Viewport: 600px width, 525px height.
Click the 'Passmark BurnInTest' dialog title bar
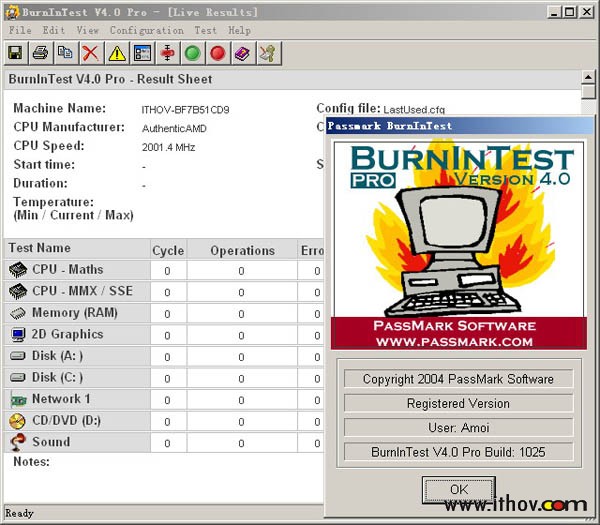coord(459,126)
